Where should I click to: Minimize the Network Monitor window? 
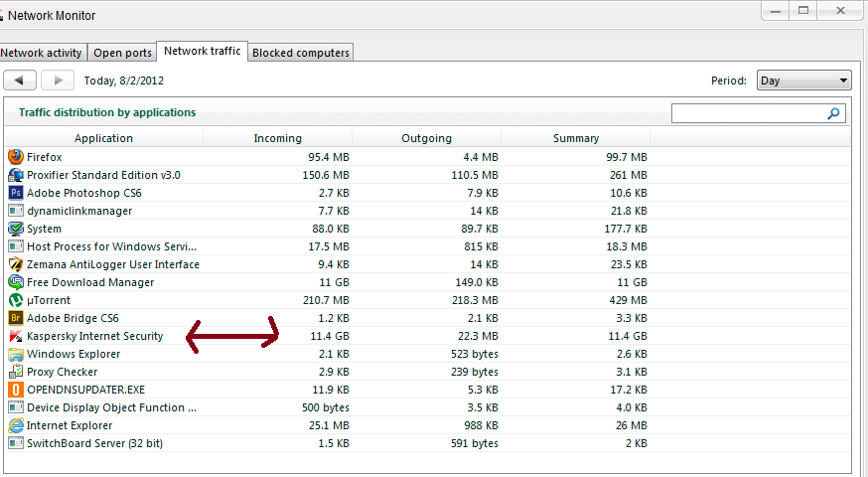tap(777, 11)
